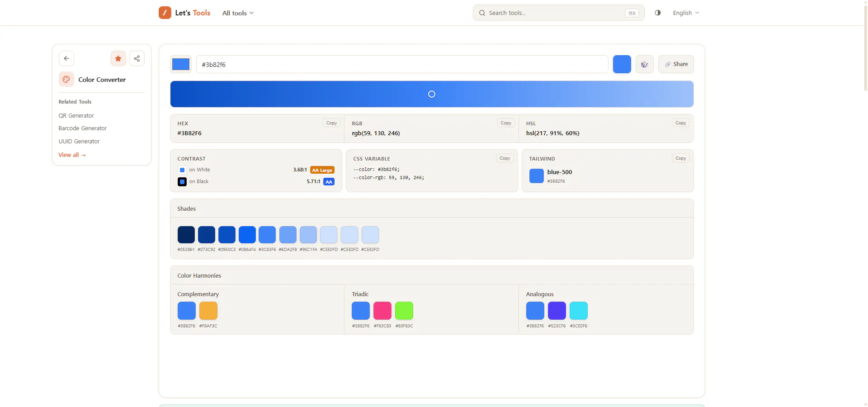Click the Color Converter palette icon
This screenshot has height=407, width=868.
click(x=66, y=79)
